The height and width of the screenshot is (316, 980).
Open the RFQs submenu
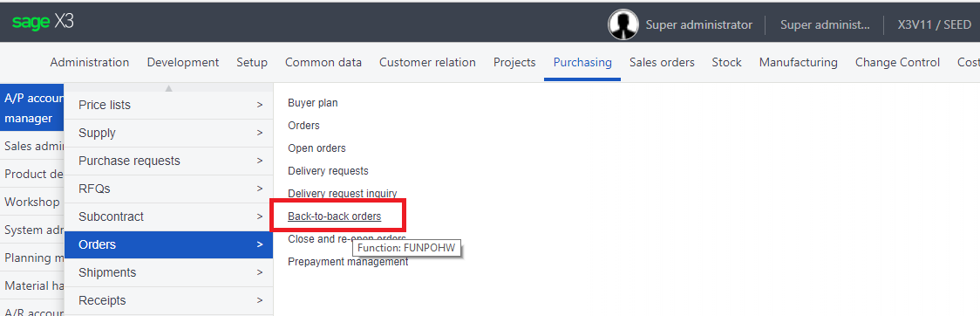[169, 189]
